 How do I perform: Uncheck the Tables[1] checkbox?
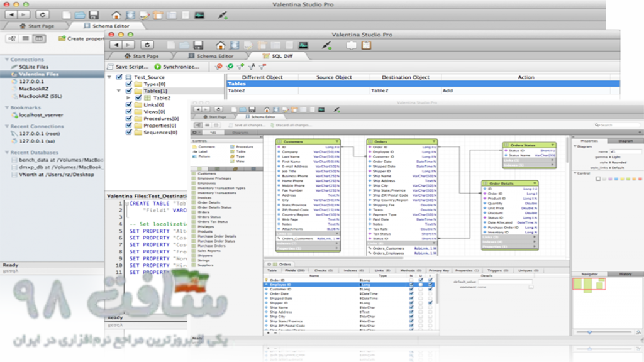coord(129,90)
